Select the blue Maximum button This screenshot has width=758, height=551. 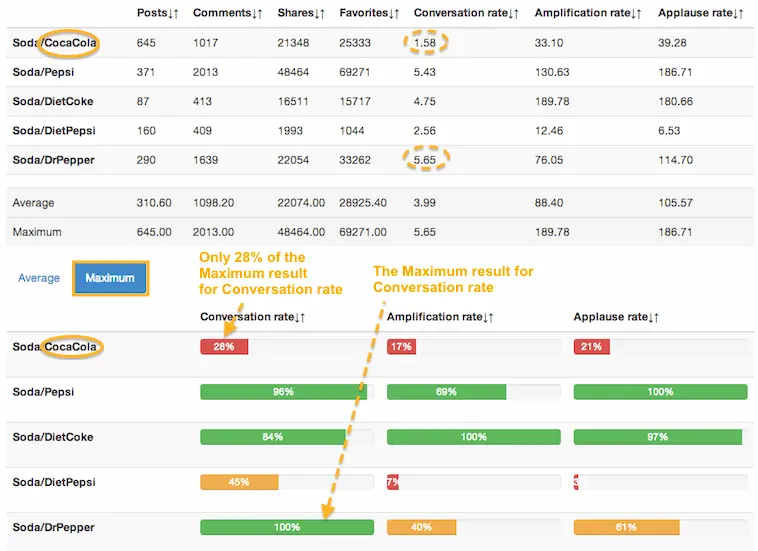pyautogui.click(x=110, y=278)
